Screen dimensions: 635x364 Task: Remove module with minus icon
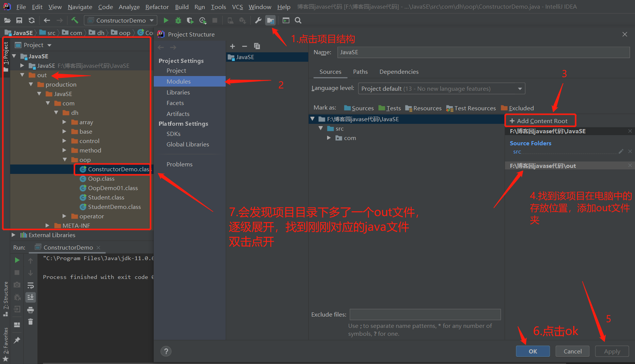[x=245, y=46]
